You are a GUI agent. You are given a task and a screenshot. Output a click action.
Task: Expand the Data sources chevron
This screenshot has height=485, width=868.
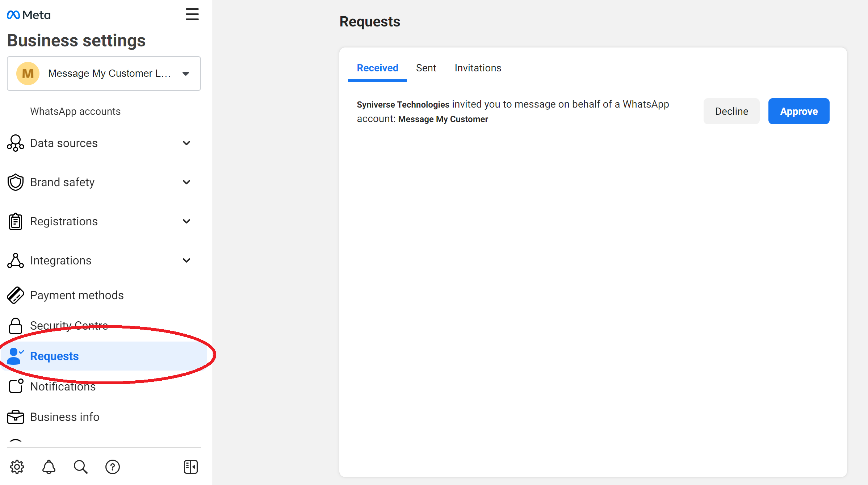186,143
